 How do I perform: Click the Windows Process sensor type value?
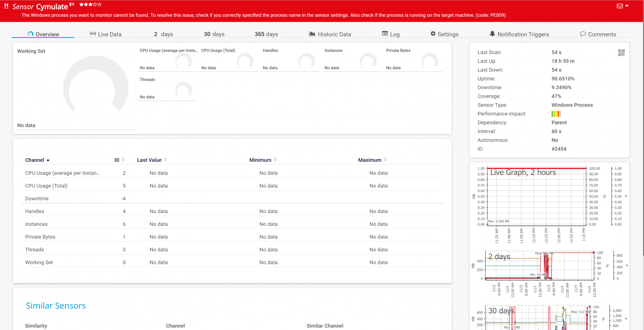572,105
